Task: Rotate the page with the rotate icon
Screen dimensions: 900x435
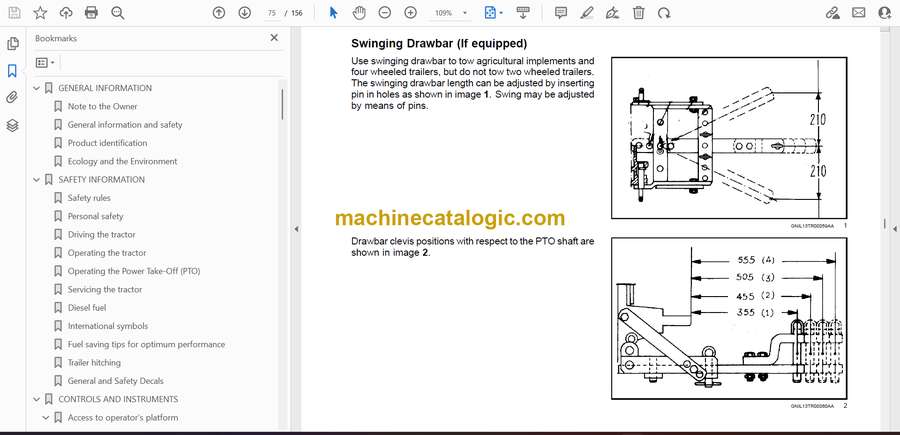Action: pos(664,13)
